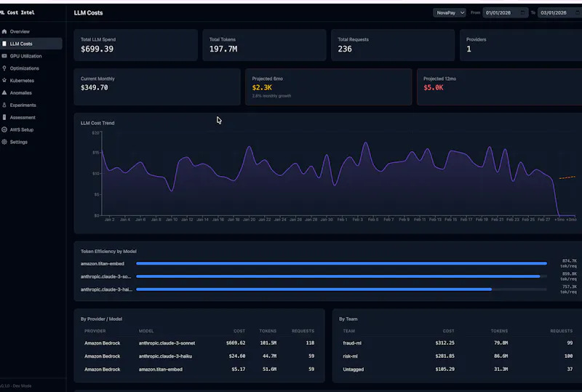This screenshot has width=582, height=392.
Task: Click the $24.60 cost cell
Action: pos(237,356)
